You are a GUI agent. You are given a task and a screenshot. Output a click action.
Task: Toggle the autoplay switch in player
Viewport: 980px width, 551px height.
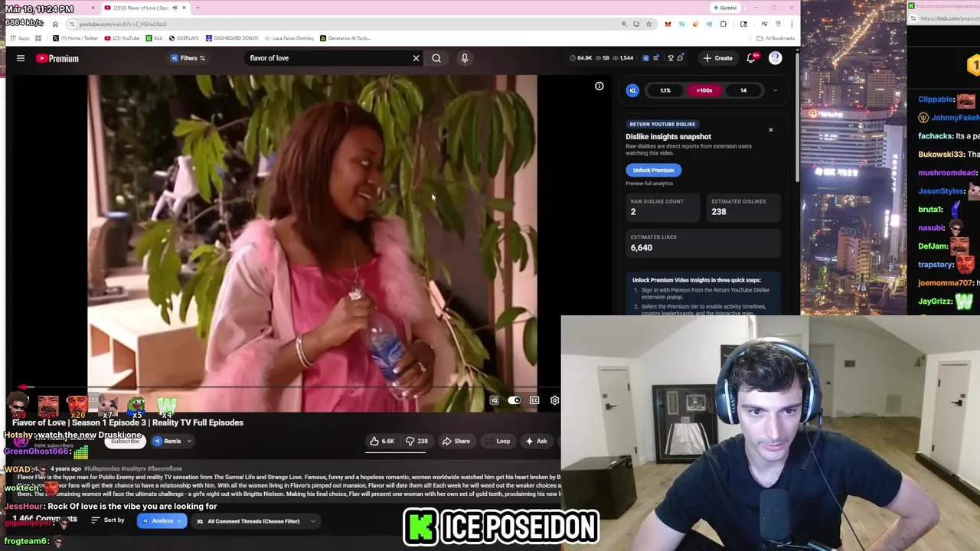[514, 400]
